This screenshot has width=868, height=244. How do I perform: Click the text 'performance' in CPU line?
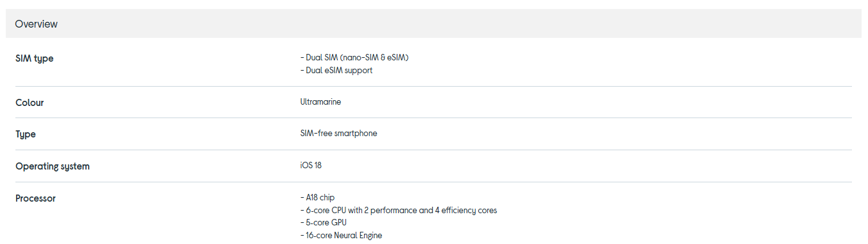pos(395,211)
